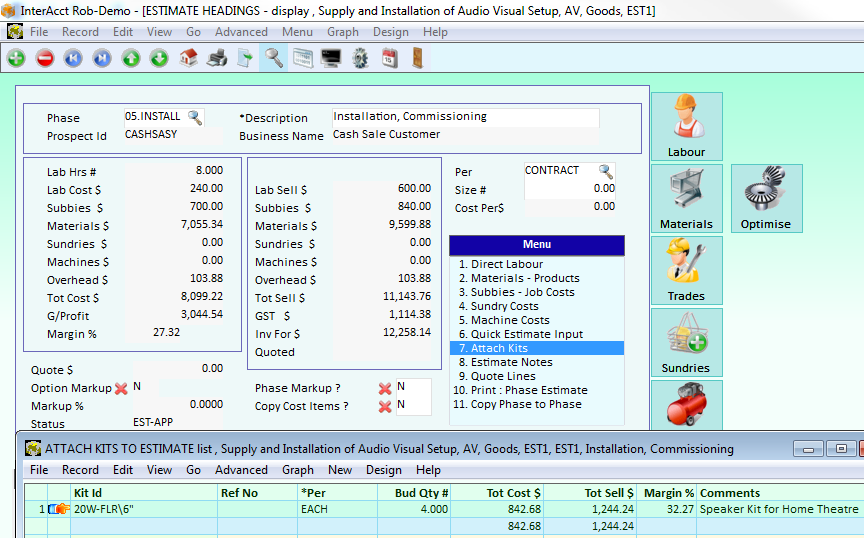The image size is (864, 538).
Task: Click the exit door toolbar icon
Action: point(418,58)
